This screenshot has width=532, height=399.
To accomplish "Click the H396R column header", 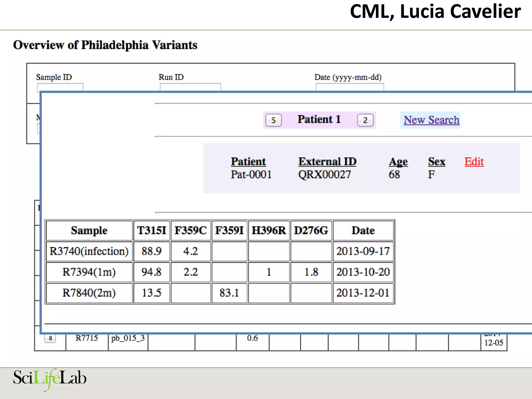I will point(269,231).
